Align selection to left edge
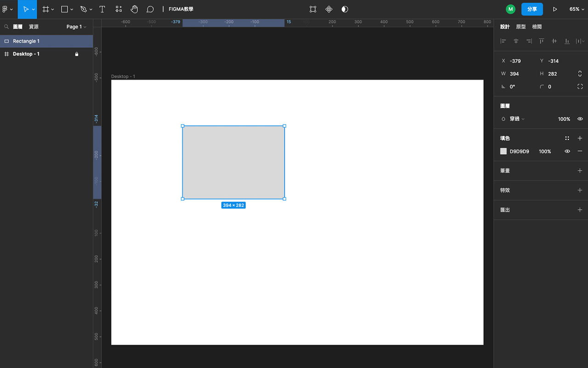Image resolution: width=588 pixels, height=368 pixels. pos(503,41)
